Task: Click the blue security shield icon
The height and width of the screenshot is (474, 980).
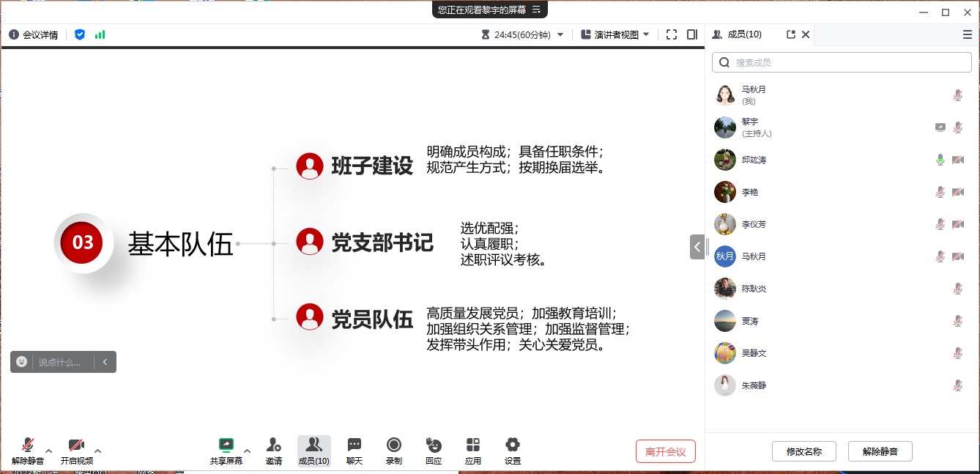Action: 80,34
